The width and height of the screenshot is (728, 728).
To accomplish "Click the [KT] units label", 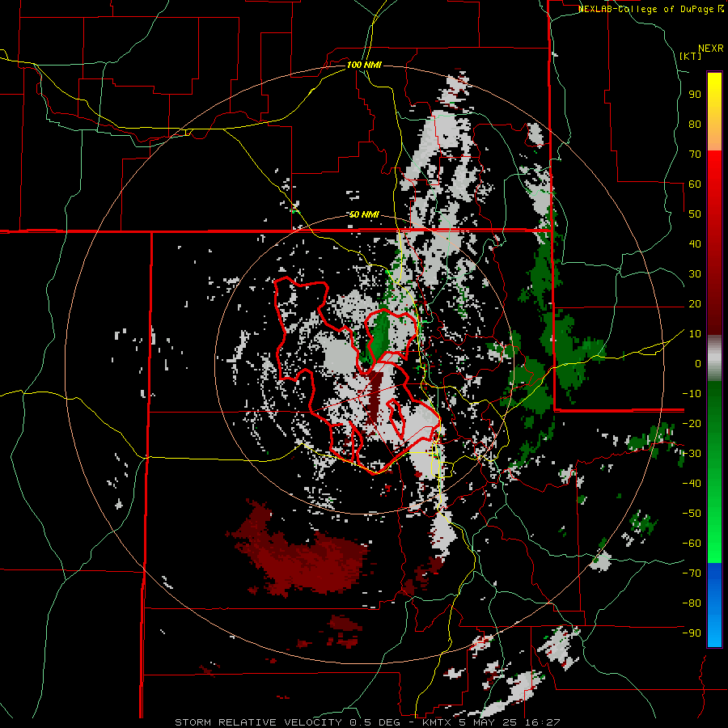I will point(691,56).
